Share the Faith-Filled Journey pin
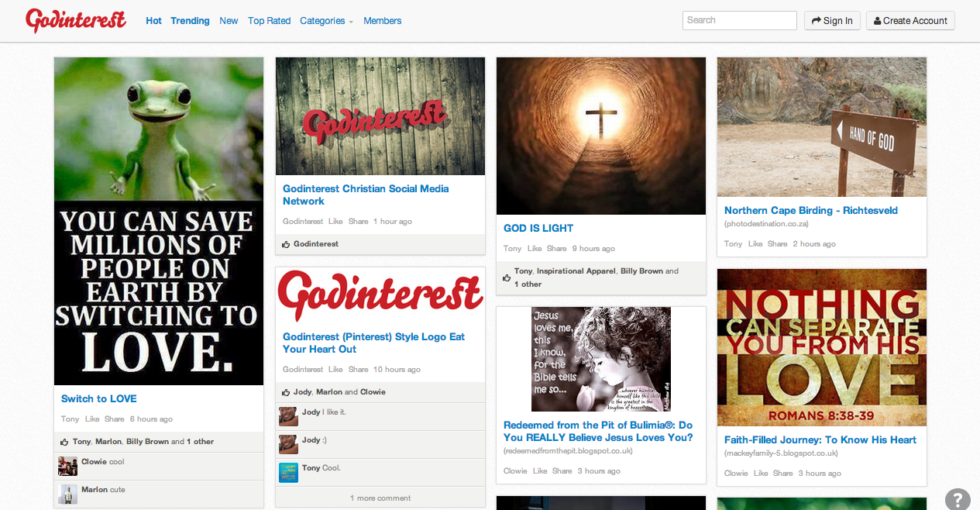Screen dimensions: 980x510 tap(783, 474)
